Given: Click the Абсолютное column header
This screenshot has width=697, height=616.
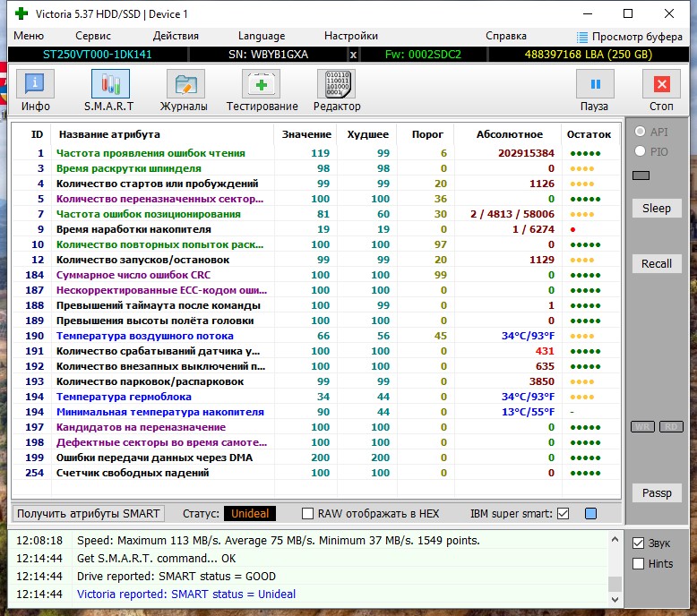Looking at the screenshot, I should point(510,134).
